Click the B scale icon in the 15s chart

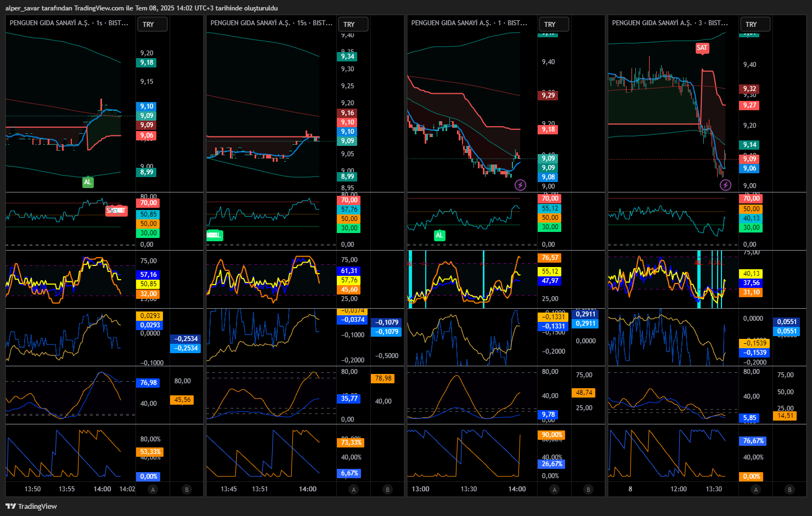pos(388,490)
